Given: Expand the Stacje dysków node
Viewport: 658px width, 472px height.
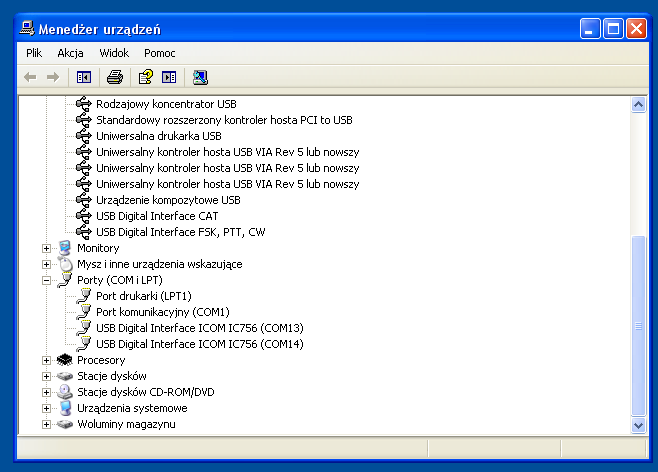Looking at the screenshot, I should point(46,376).
